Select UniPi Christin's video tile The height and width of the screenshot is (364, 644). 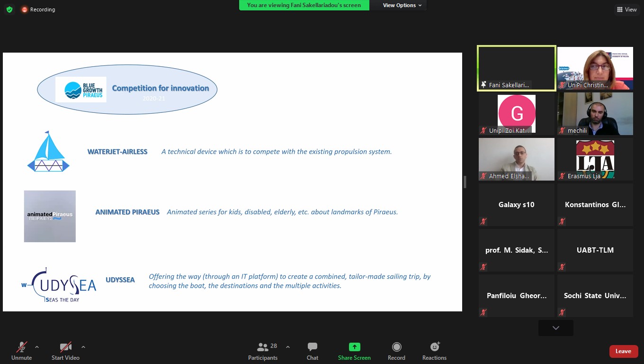(x=595, y=68)
